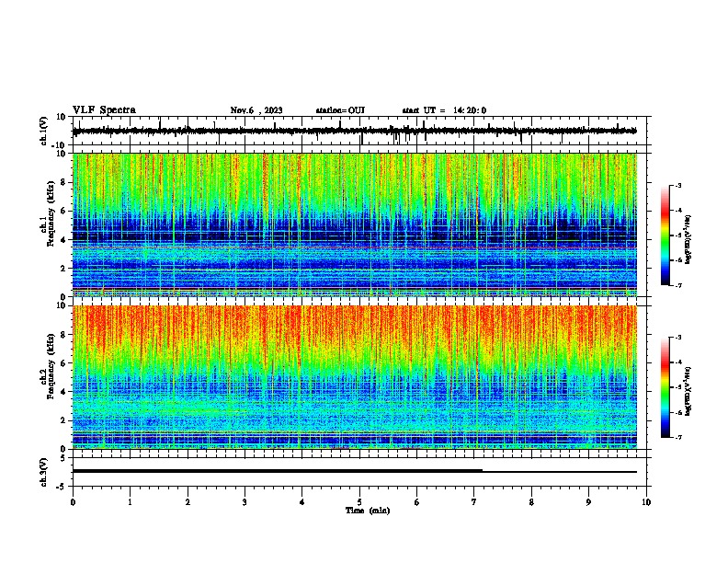The image size is (728, 563).
Task: Click the time axis tick label "5"
Action: tap(359, 502)
